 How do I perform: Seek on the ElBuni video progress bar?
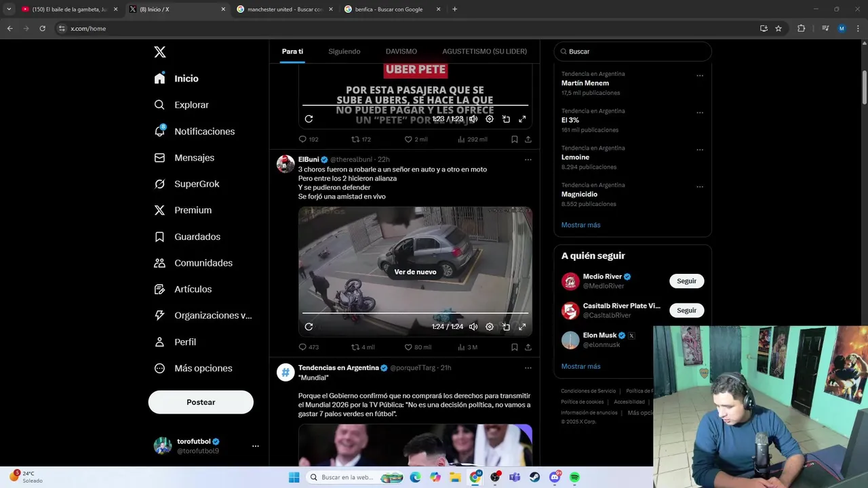click(x=415, y=313)
